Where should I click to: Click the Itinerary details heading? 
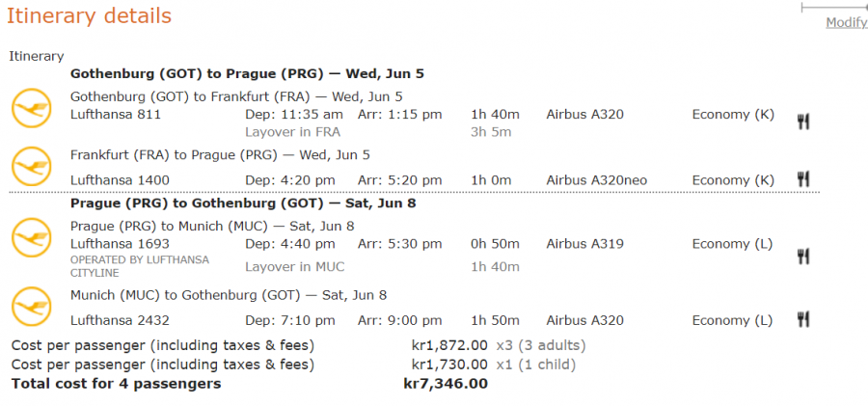[x=90, y=16]
